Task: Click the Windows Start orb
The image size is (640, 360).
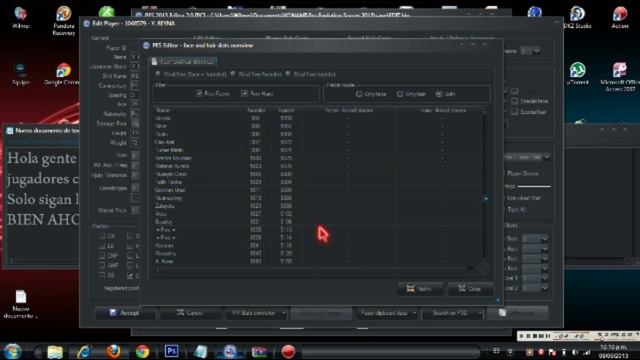Action: (x=12, y=351)
